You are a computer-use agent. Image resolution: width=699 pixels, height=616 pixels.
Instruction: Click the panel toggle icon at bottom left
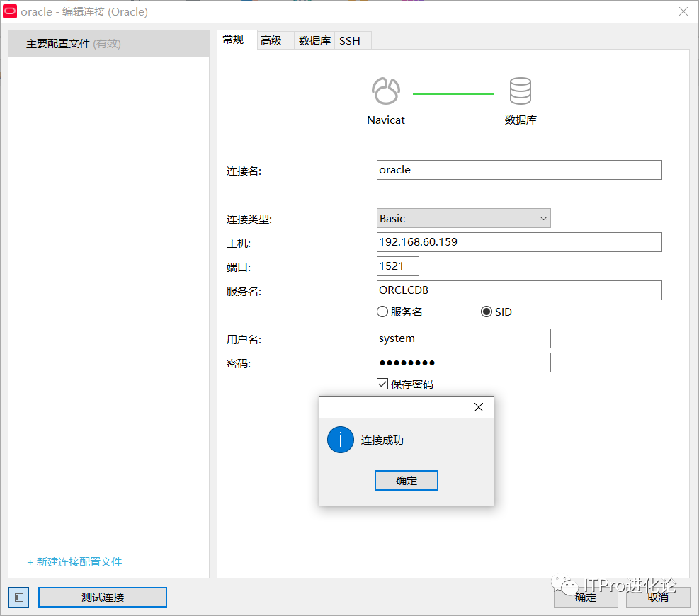18,597
